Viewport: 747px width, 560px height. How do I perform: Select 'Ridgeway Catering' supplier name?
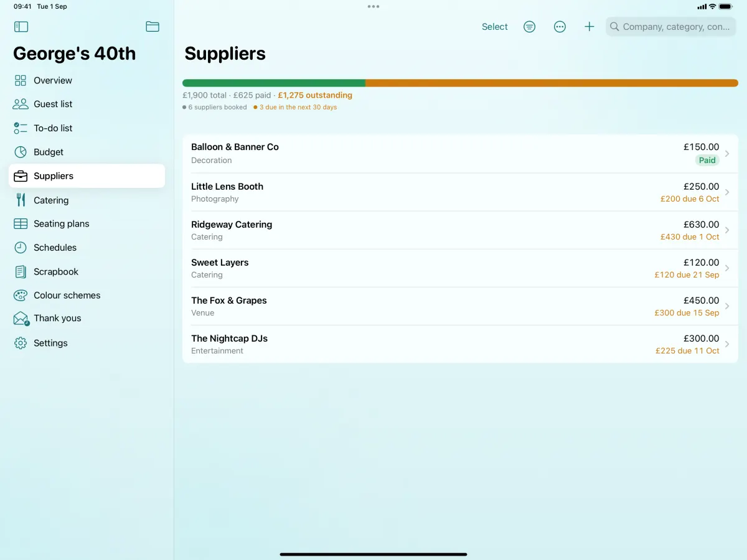coord(232,224)
